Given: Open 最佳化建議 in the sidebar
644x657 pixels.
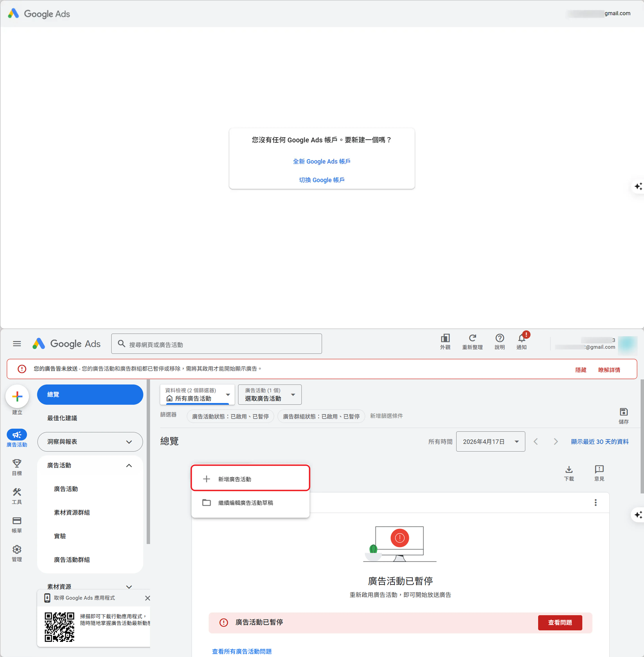Looking at the screenshot, I should pyautogui.click(x=62, y=418).
